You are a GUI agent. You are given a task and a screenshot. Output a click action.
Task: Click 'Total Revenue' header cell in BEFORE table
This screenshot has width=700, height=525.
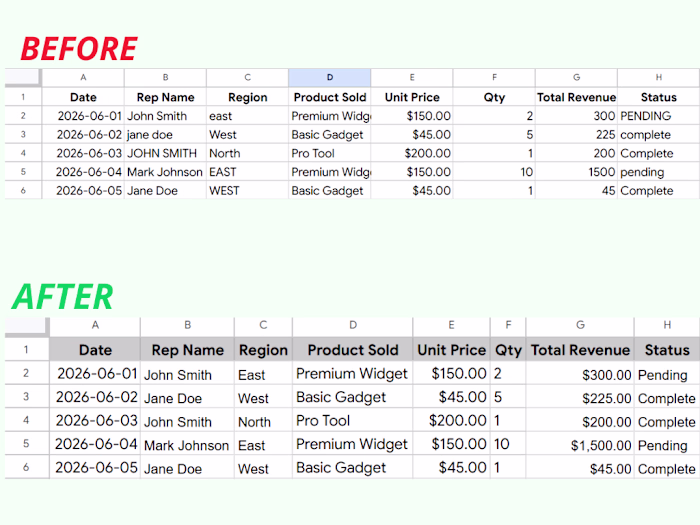click(576, 97)
